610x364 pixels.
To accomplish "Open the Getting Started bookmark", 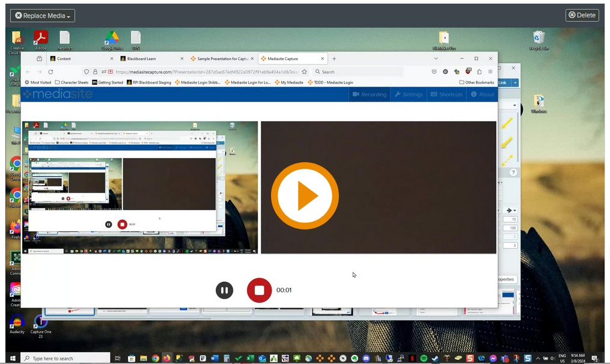I will tap(108, 82).
